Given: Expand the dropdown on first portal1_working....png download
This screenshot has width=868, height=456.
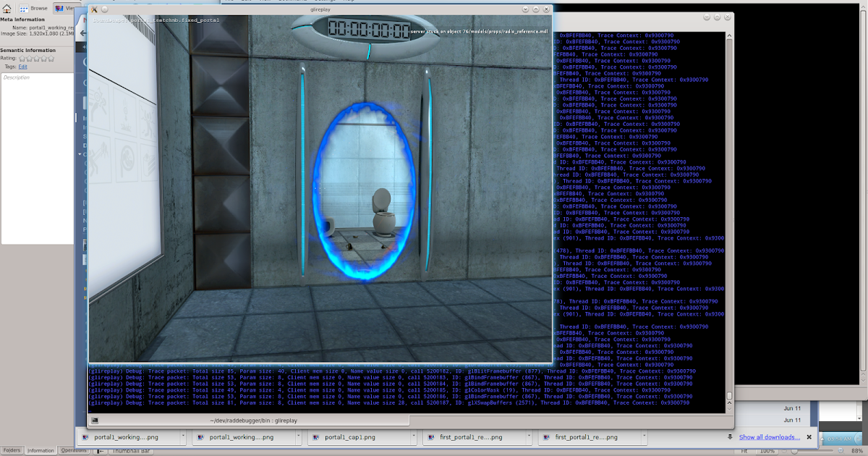Looking at the screenshot, I should click(x=184, y=436).
